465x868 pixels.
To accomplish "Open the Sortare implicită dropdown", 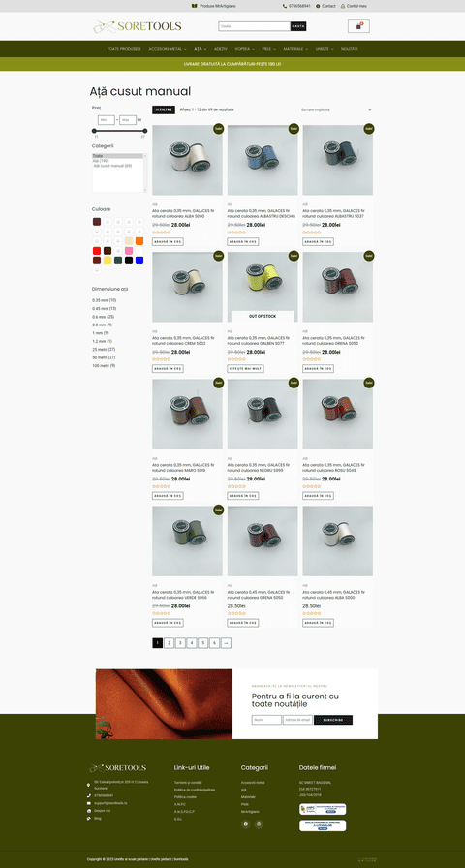I will coord(336,110).
